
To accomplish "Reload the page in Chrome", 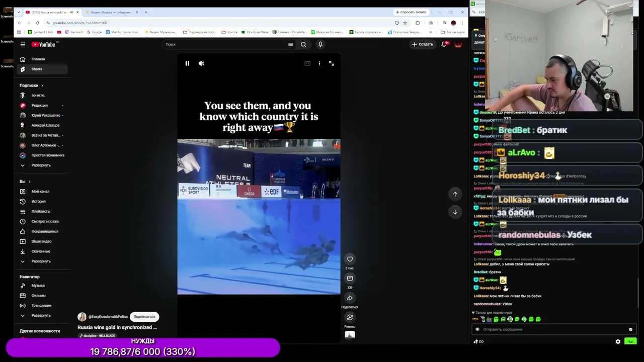I will (x=37, y=23).
